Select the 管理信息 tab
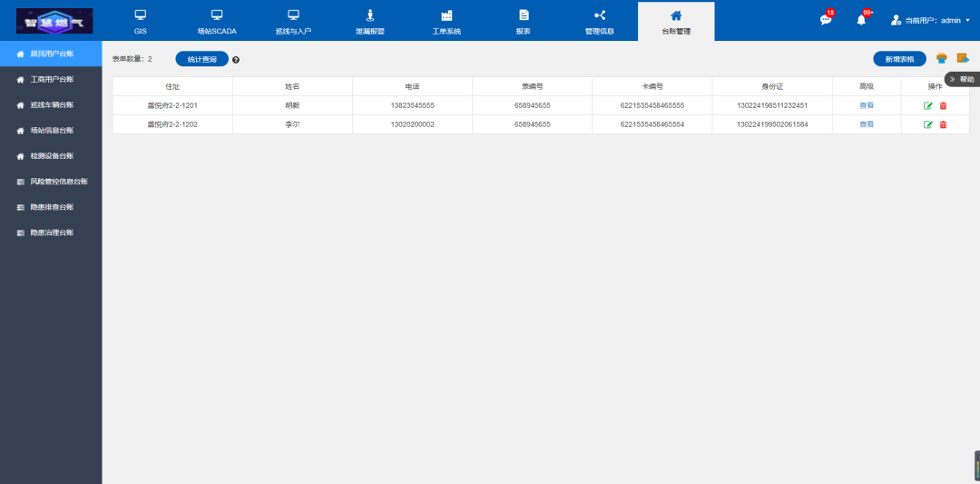Screen dimensions: 980x484 coord(600,22)
